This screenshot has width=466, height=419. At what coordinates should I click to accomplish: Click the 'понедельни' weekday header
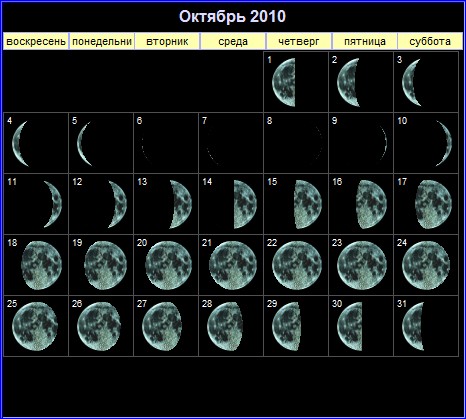tap(102, 41)
